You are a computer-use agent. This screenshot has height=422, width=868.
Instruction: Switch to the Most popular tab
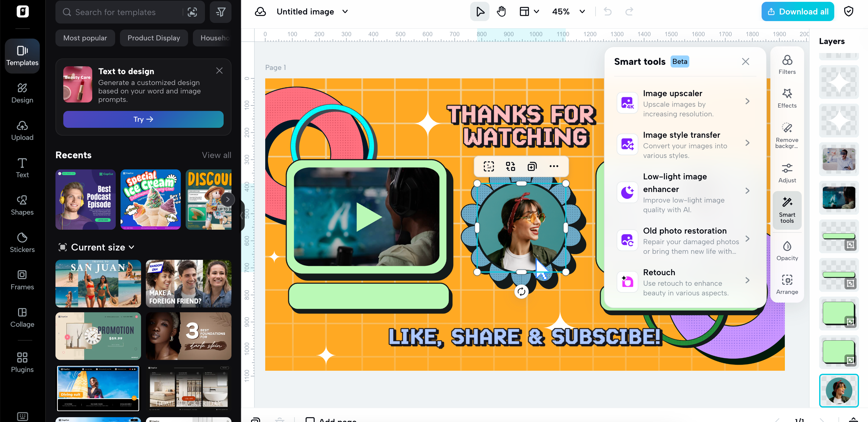click(x=85, y=38)
